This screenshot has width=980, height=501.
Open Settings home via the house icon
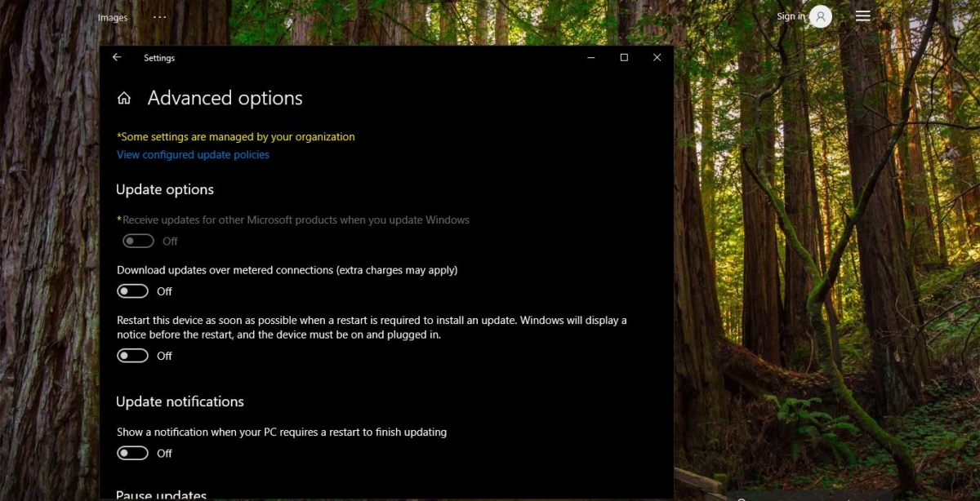click(122, 98)
